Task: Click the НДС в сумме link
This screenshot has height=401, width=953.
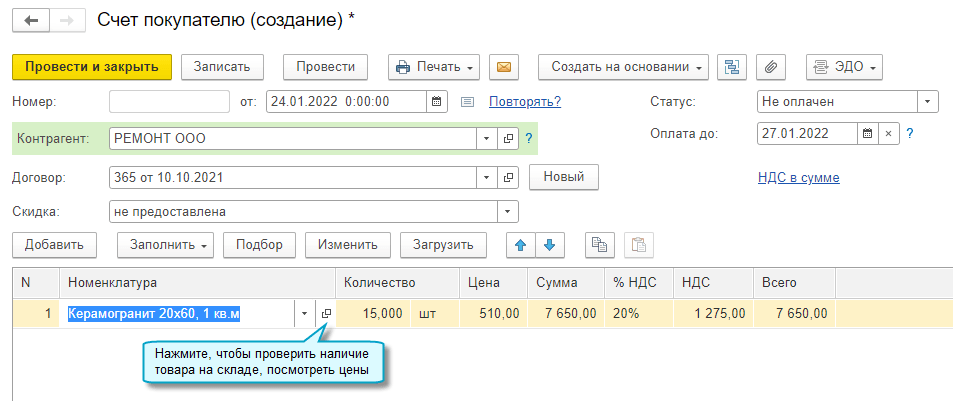Action: click(x=799, y=178)
